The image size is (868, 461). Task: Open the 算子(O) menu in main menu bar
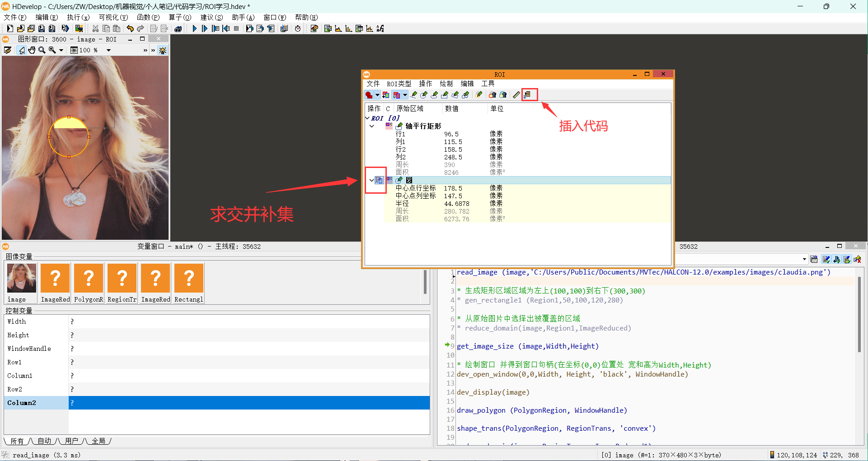(179, 17)
